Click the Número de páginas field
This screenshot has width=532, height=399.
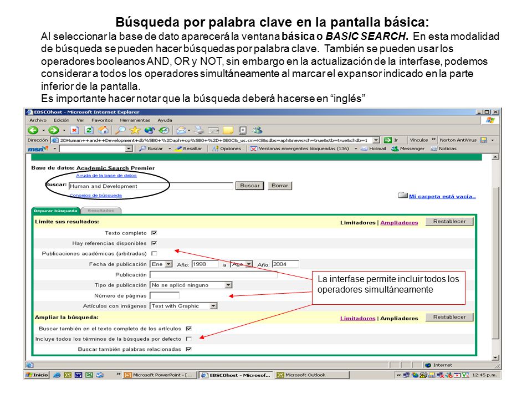(165, 295)
